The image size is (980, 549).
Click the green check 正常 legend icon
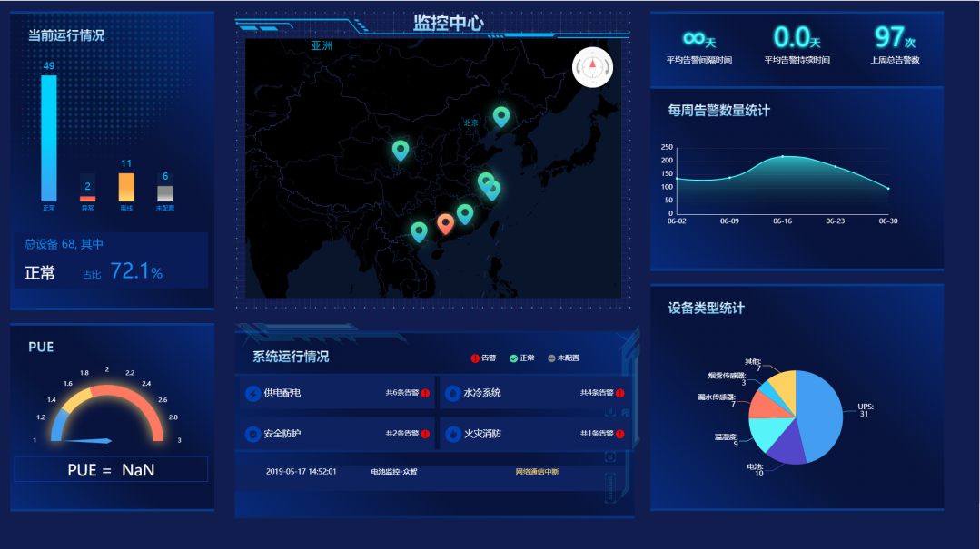(513, 358)
